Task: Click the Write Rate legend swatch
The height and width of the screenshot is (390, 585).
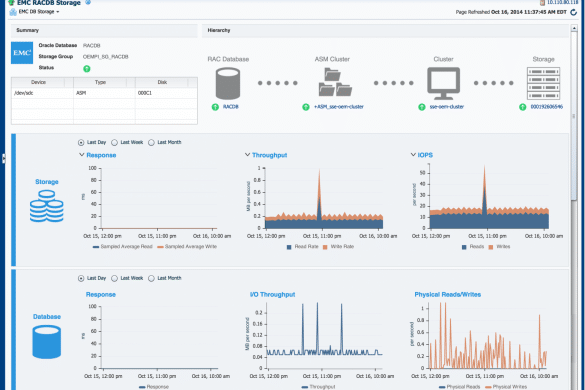Action: pyautogui.click(x=325, y=247)
